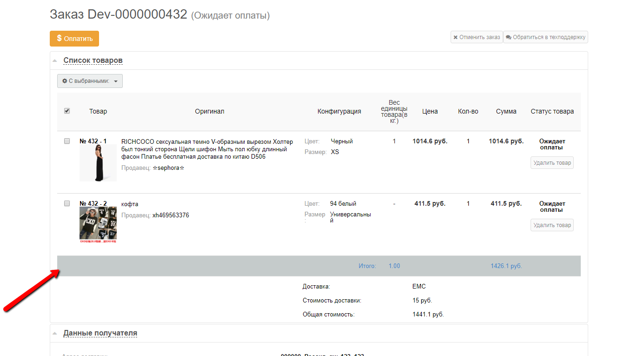Image resolution: width=644 pixels, height=356 pixels.
Task: Click item number № 432 - 2
Action: 93,203
